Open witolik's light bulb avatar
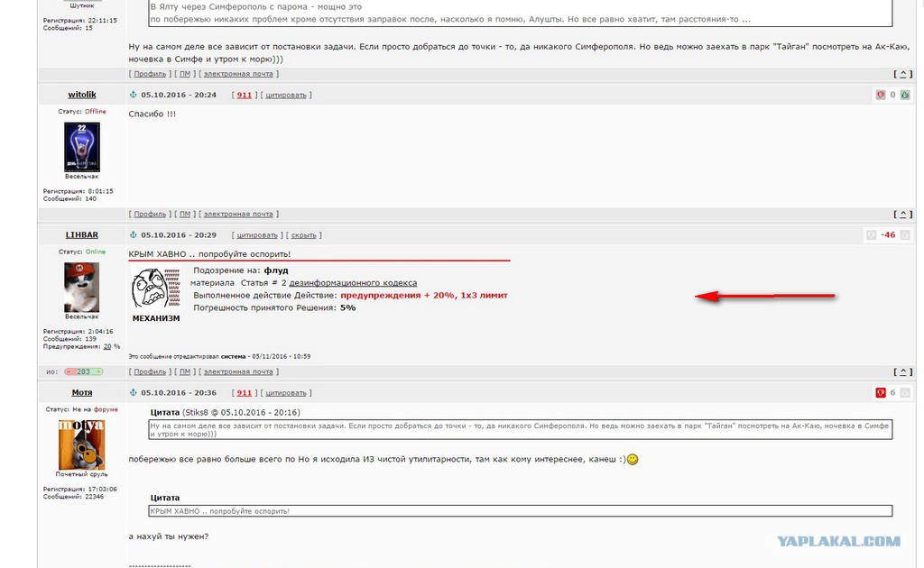The image size is (924, 568). 82,147
